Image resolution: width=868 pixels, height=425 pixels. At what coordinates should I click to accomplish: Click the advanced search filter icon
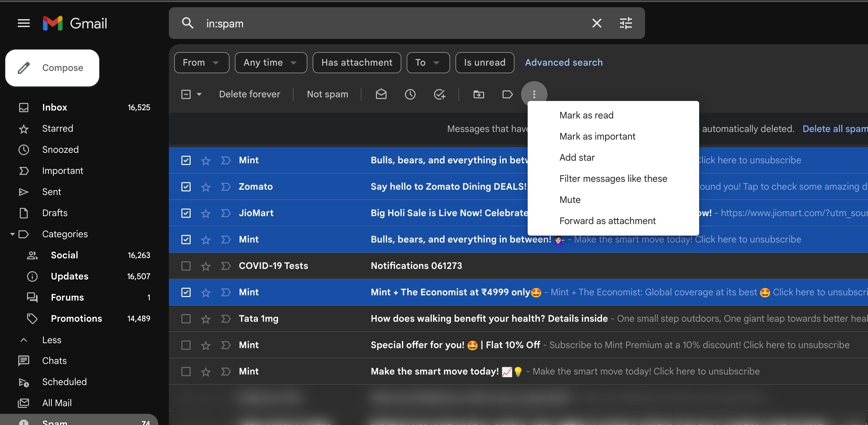pyautogui.click(x=626, y=23)
